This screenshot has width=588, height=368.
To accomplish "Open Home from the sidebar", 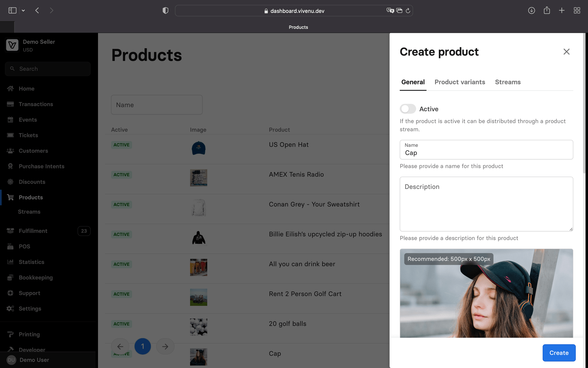I will 26,89.
